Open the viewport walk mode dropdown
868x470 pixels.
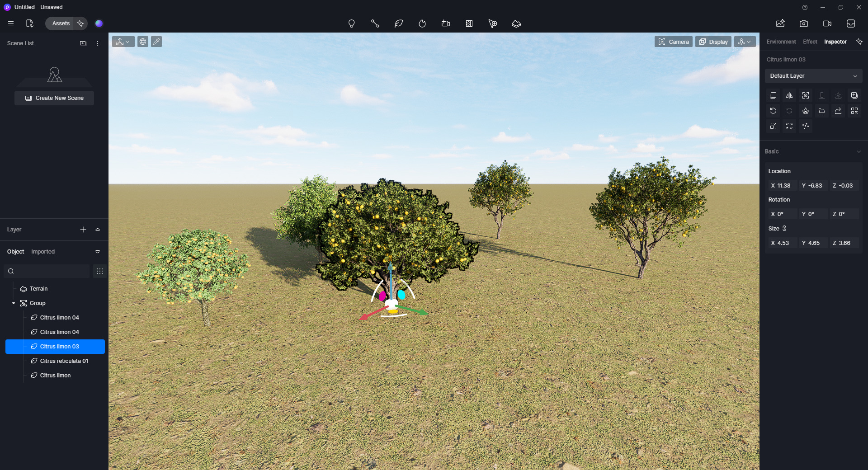coord(745,42)
